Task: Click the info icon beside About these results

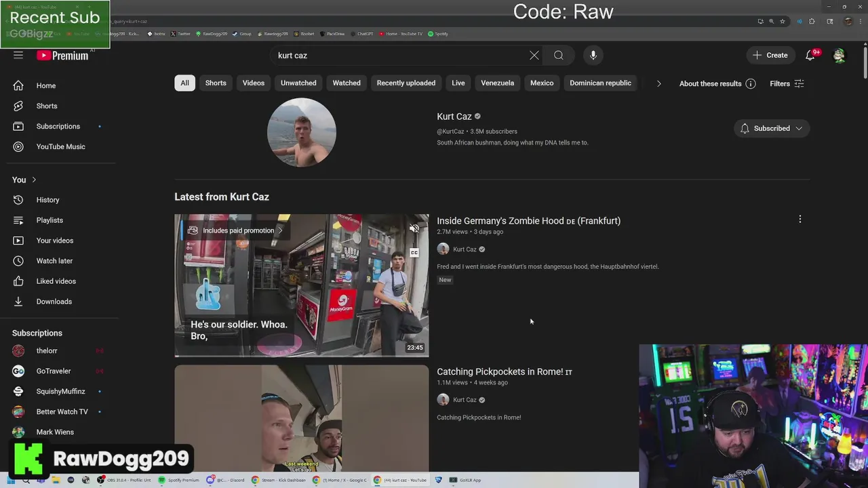Action: [x=751, y=84]
